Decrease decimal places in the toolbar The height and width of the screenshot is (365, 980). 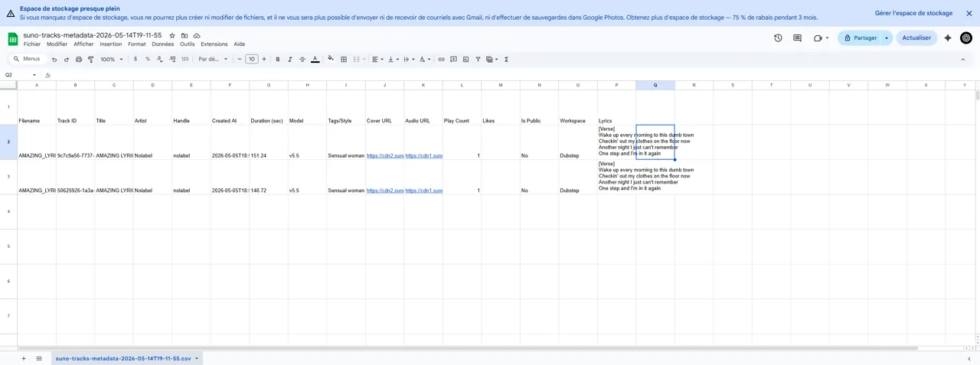pyautogui.click(x=160, y=59)
